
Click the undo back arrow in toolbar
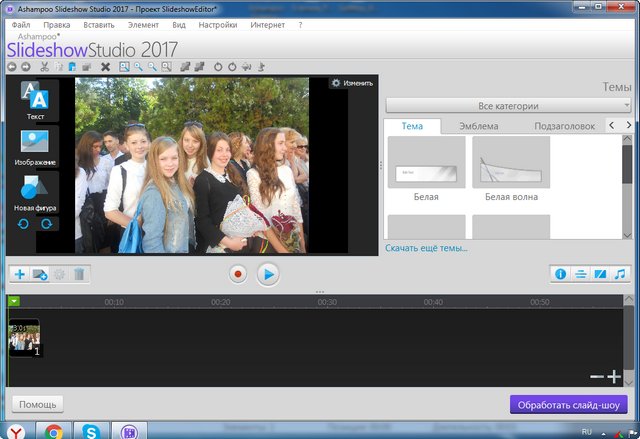[12, 67]
